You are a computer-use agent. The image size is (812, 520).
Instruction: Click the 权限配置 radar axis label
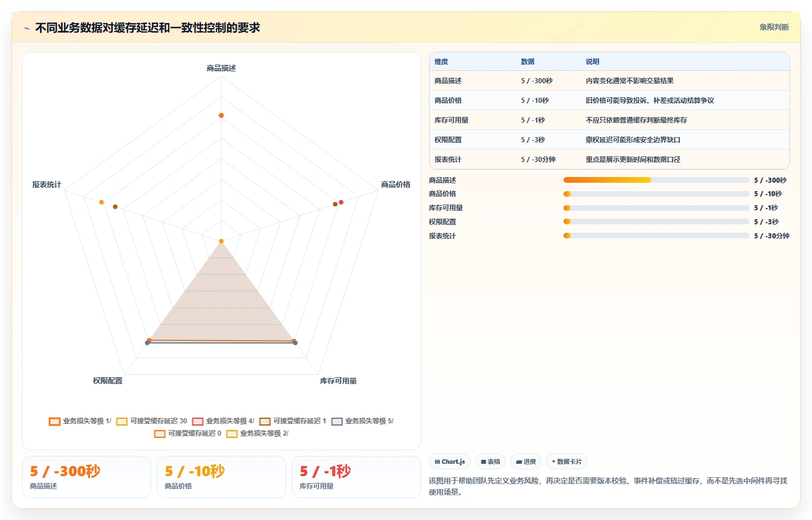tap(107, 381)
